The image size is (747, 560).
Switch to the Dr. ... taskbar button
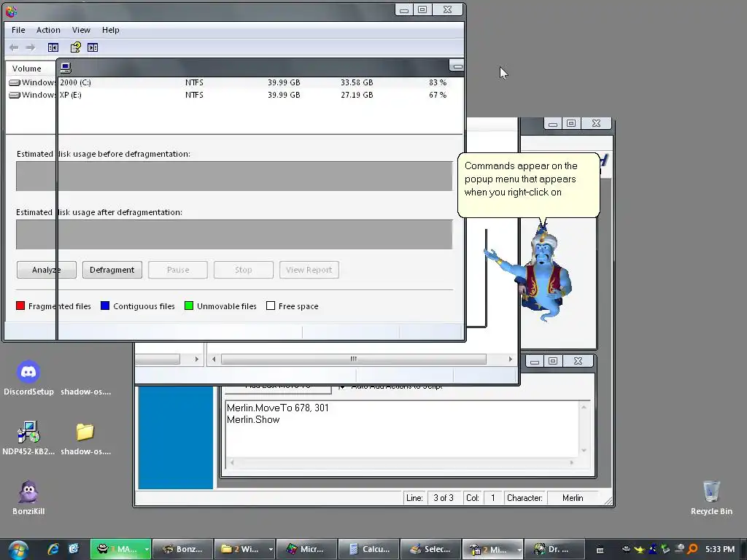point(554,549)
